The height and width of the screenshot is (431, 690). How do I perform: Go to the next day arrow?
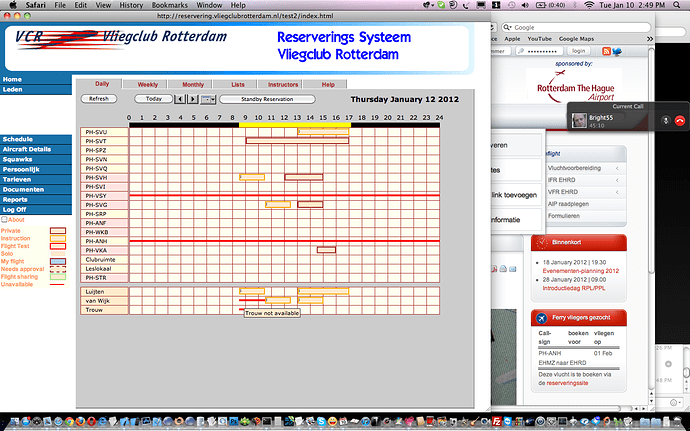[193, 99]
